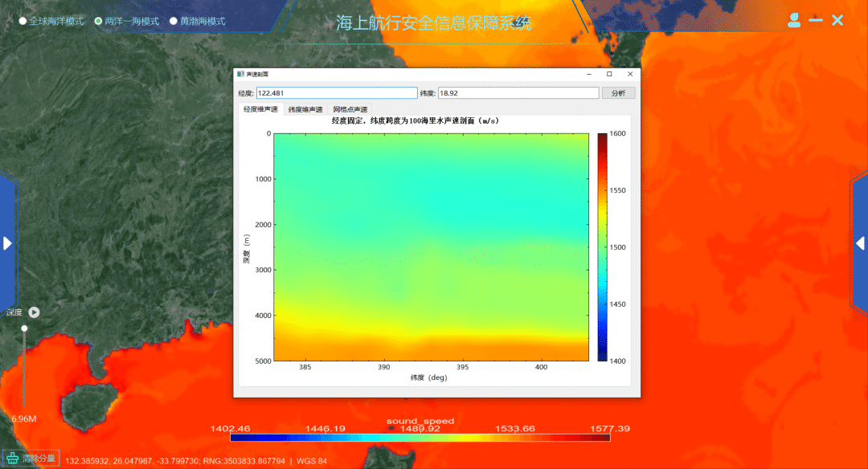Switch to 网格点声速 tab
The width and height of the screenshot is (868, 469).
coord(350,109)
